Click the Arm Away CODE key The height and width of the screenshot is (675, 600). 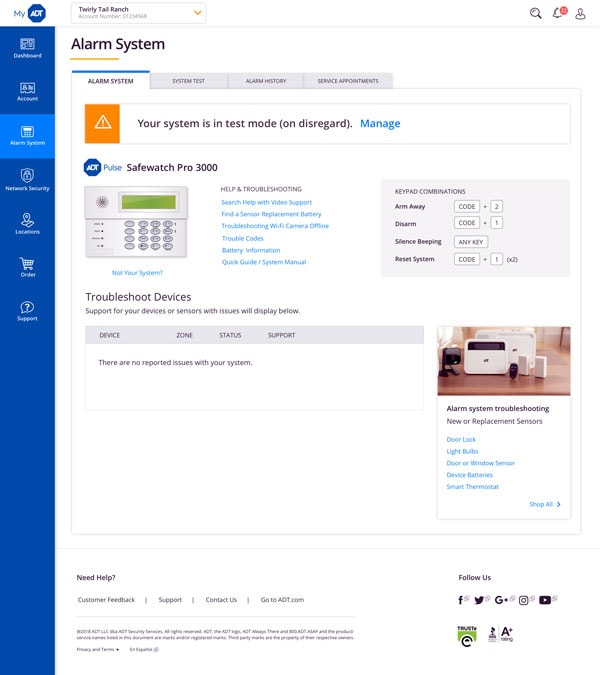click(467, 207)
